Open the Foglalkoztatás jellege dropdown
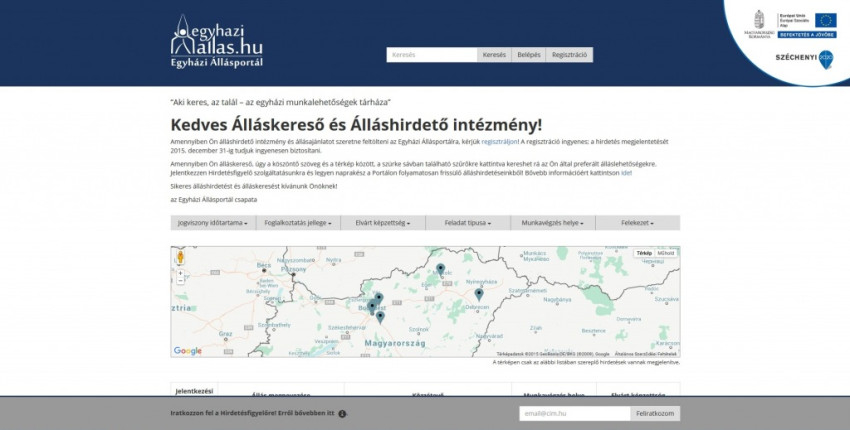The width and height of the screenshot is (850, 430). tap(298, 223)
